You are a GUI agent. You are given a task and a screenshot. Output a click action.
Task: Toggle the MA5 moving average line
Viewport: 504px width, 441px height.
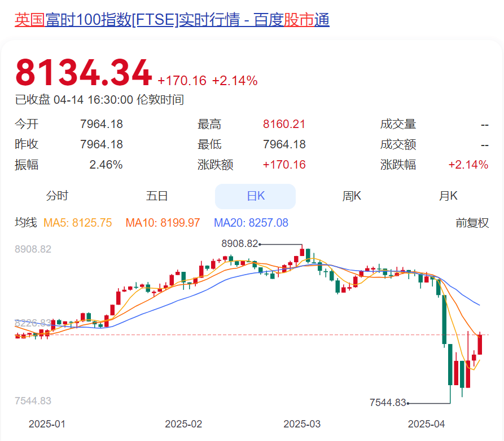[77, 223]
